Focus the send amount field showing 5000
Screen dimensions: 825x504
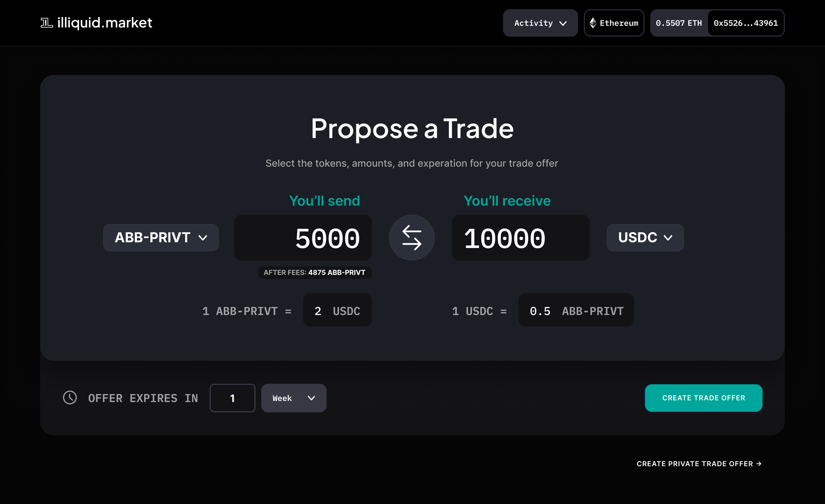pos(303,238)
